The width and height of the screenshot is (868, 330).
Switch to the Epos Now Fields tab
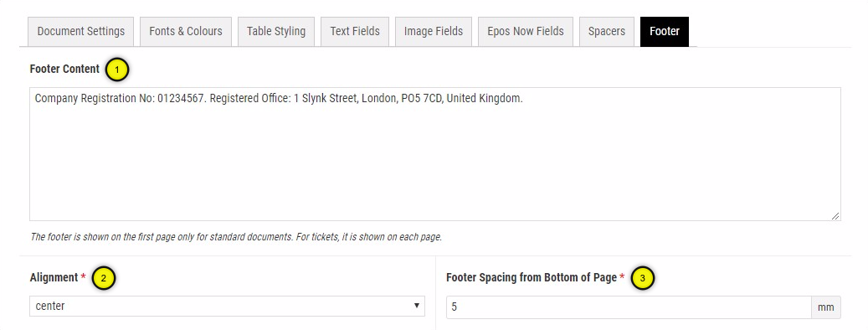tap(526, 32)
